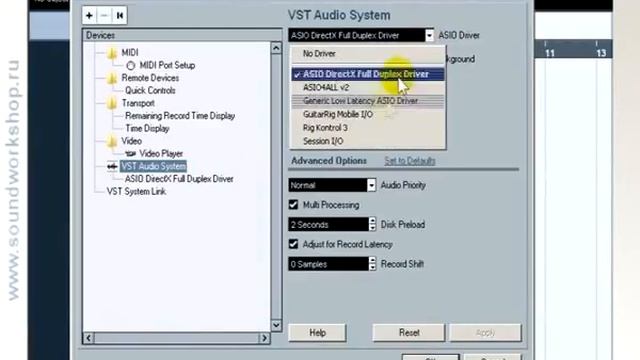Image resolution: width=640 pixels, height=360 pixels.
Task: Click the Record Shift value field
Action: pos(328,264)
